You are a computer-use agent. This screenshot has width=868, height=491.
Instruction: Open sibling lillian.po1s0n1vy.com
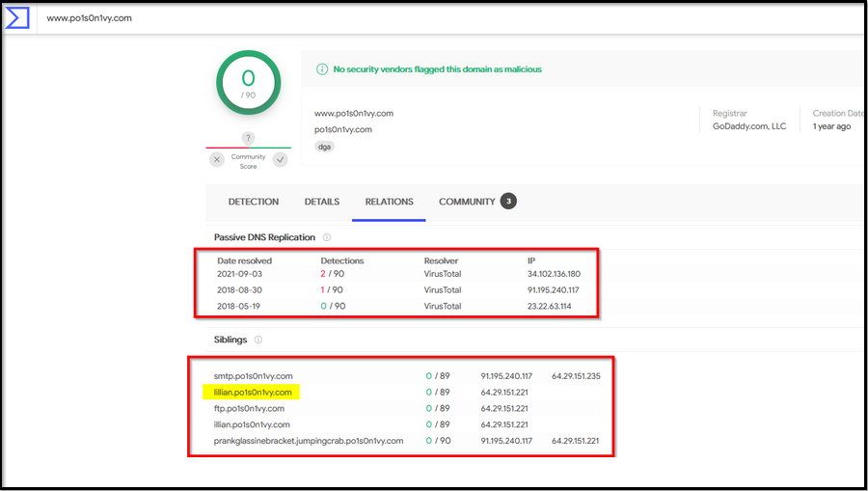pyautogui.click(x=253, y=393)
